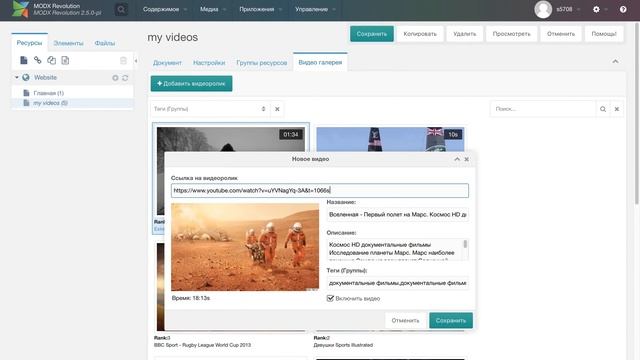Expand the Медиа menu
This screenshot has width=640, height=360.
[x=213, y=9]
